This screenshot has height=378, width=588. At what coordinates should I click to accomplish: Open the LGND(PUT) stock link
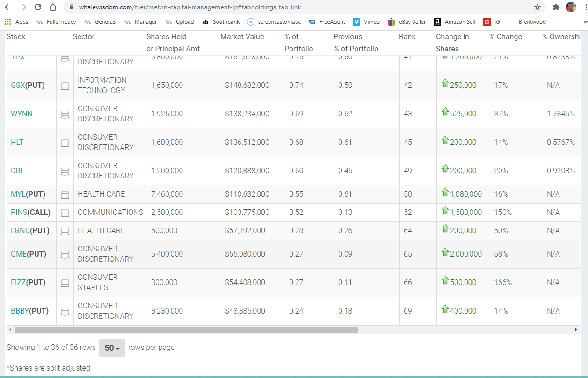click(30, 230)
